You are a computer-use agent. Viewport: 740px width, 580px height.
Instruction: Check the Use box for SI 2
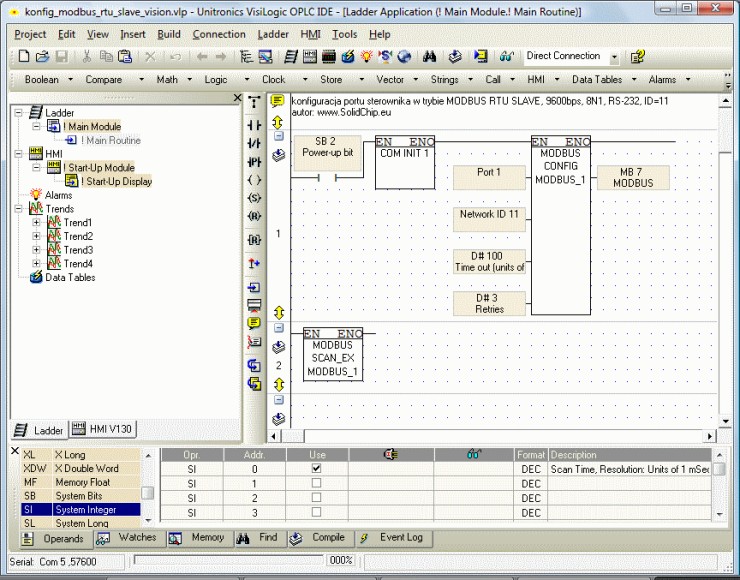point(316,497)
